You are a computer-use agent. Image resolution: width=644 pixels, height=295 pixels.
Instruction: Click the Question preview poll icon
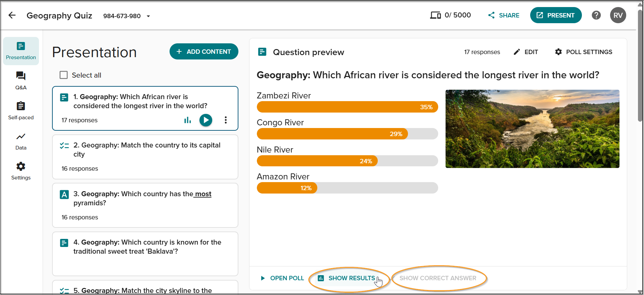(262, 52)
